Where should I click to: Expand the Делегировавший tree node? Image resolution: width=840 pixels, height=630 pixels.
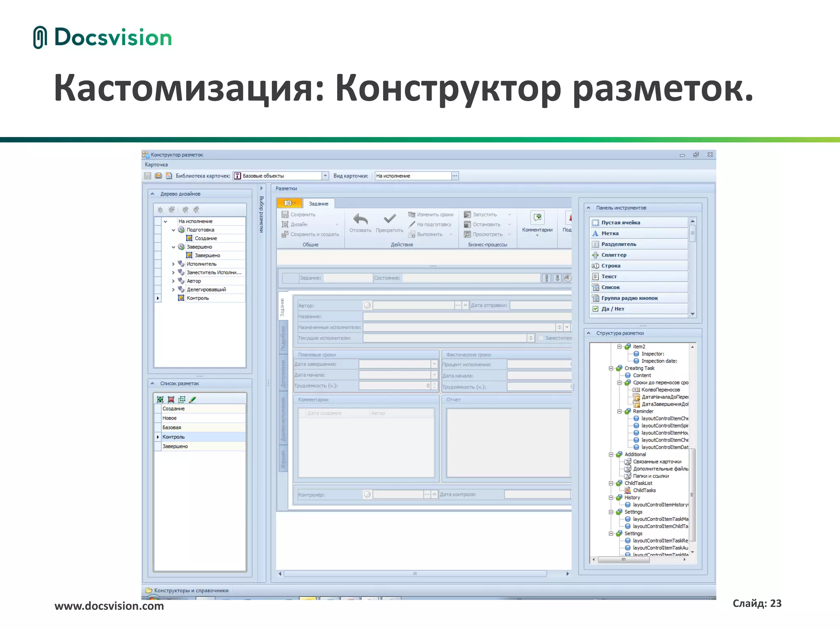(173, 290)
